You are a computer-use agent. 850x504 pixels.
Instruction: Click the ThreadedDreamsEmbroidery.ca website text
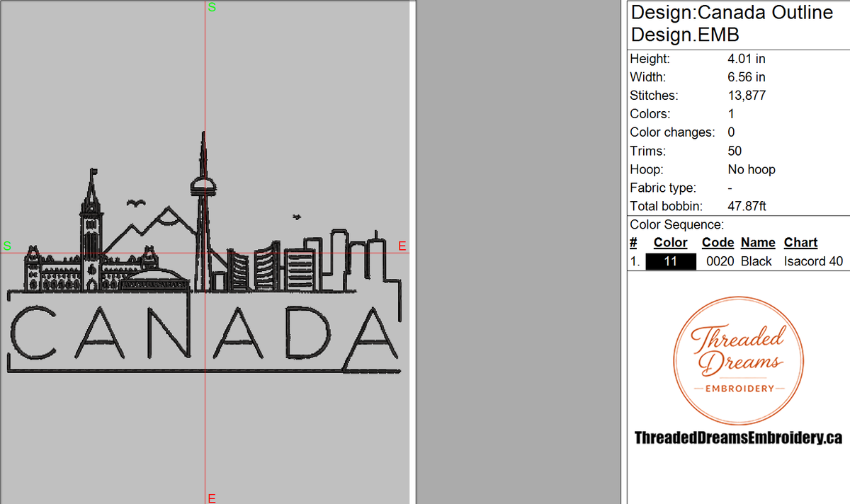[x=738, y=438]
